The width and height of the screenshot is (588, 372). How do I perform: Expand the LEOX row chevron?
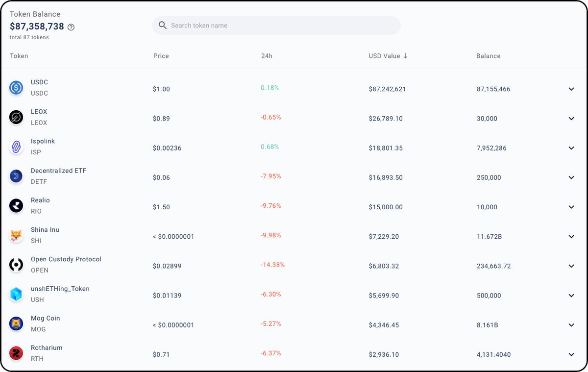[571, 119]
